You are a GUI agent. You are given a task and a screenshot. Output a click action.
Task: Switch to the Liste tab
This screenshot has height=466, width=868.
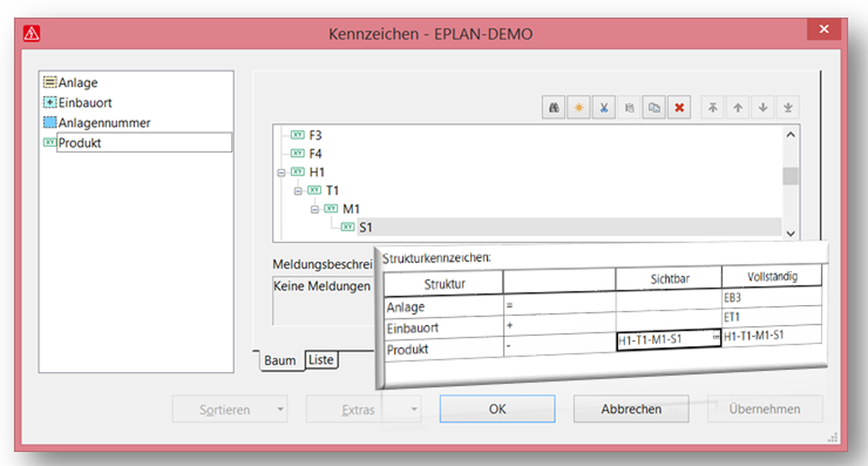(x=321, y=360)
